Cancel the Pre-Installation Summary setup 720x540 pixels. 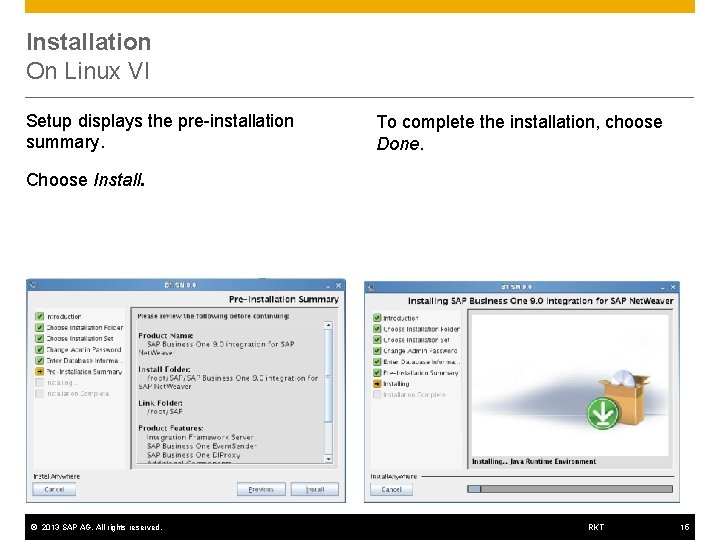coord(54,489)
